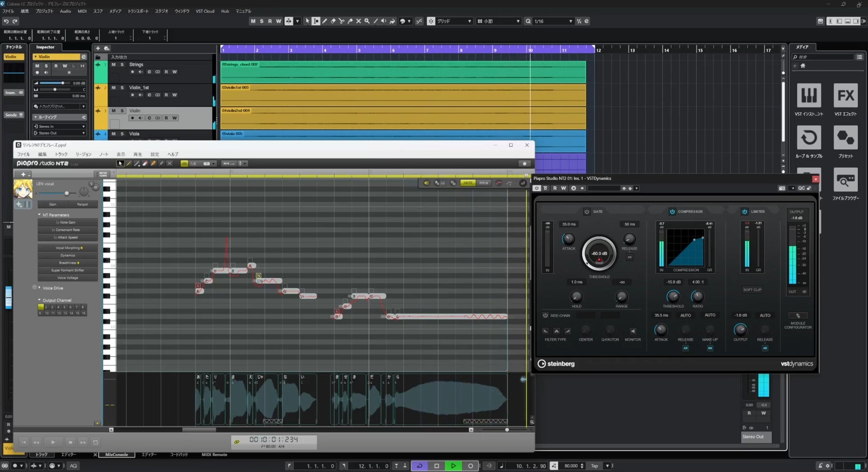
Task: Switch to the MixConsole tab
Action: click(x=116, y=455)
